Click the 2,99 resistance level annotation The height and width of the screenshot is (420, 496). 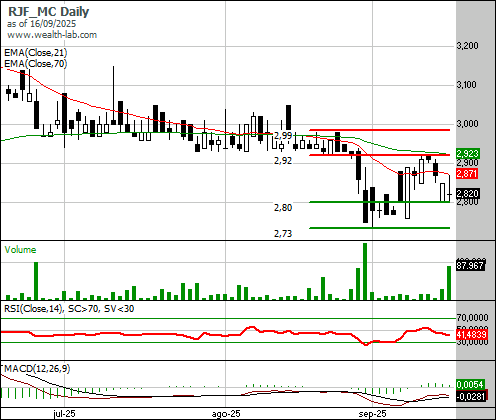click(x=283, y=136)
